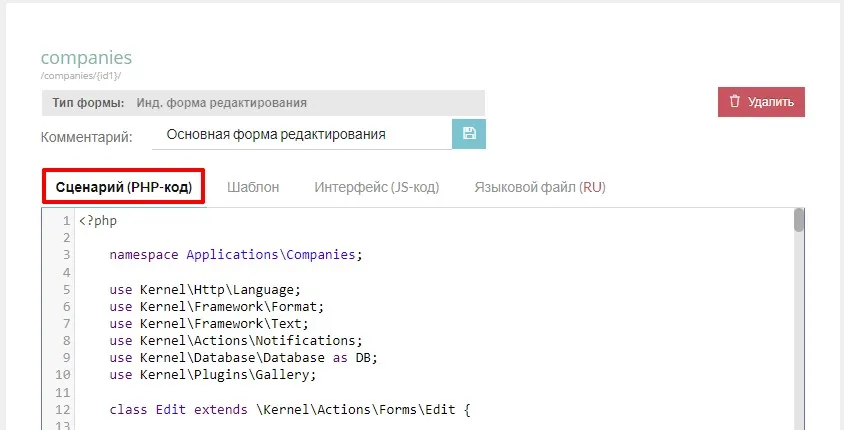The width and height of the screenshot is (844, 430).
Task: Click the companies heading title
Action: point(86,58)
